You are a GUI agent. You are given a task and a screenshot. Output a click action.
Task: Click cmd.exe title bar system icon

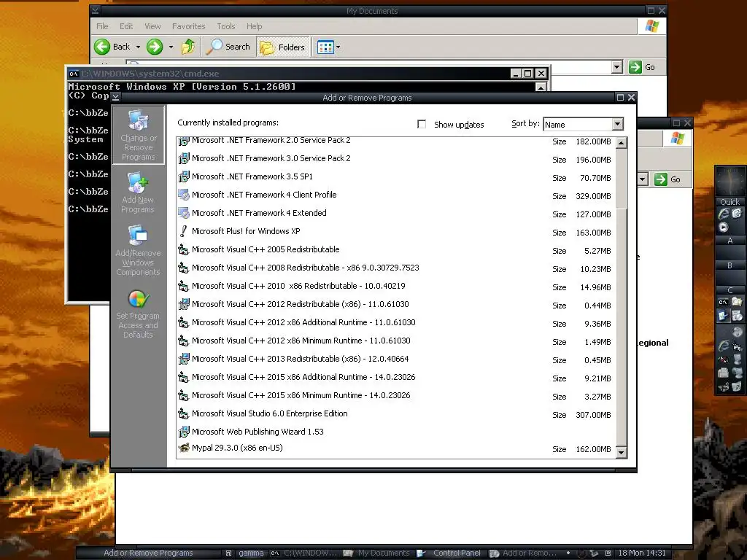point(74,74)
